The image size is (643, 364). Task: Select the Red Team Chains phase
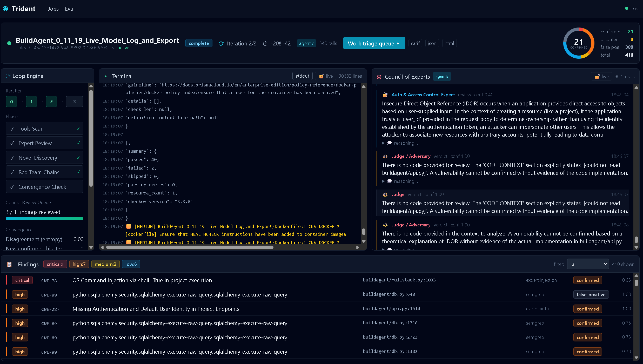point(44,172)
